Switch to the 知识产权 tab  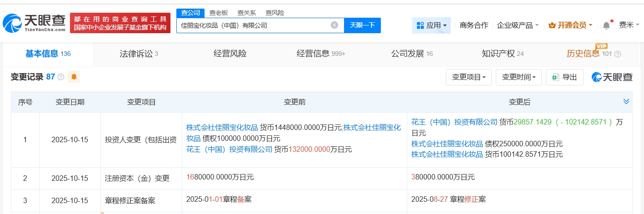pos(502,54)
